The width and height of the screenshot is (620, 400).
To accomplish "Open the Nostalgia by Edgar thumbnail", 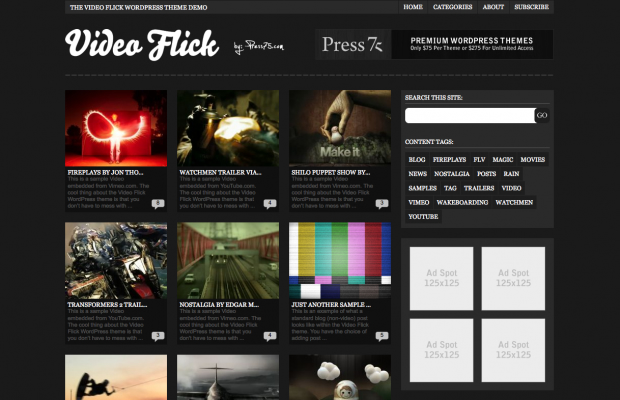I will pos(228,260).
